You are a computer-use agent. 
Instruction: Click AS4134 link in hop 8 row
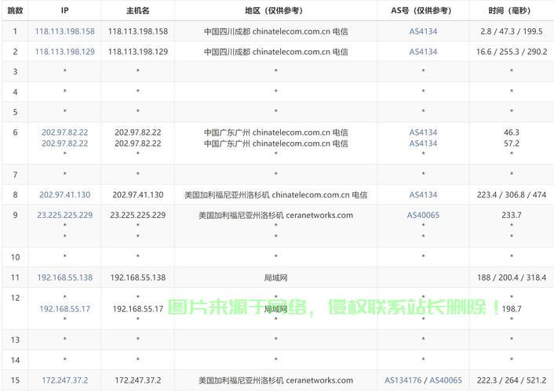coord(423,194)
